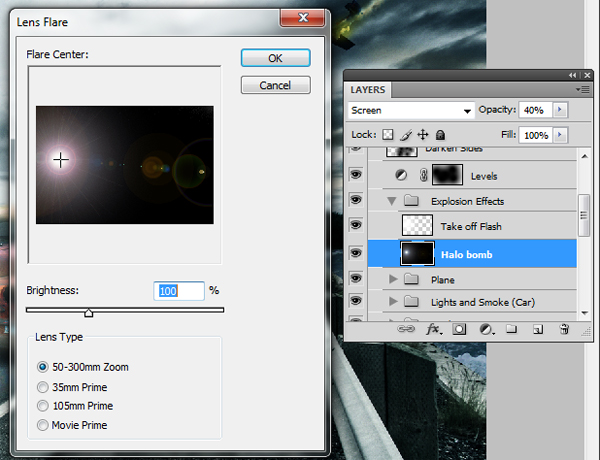The height and width of the screenshot is (460, 600).
Task: Select the Halo bomb layer name
Action: click(466, 254)
